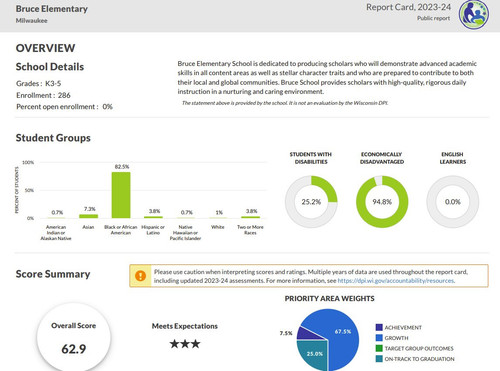Click the Asian 7.3% bar

[x=88, y=216]
